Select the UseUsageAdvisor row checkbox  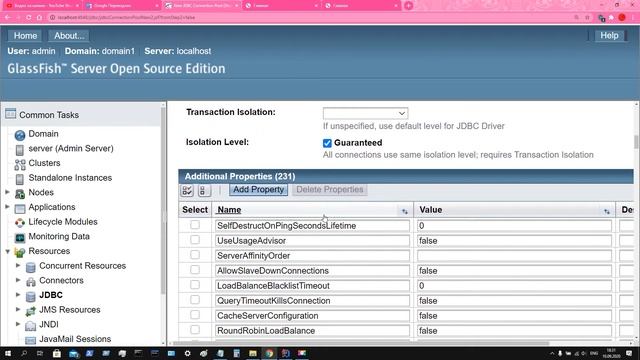tap(195, 240)
